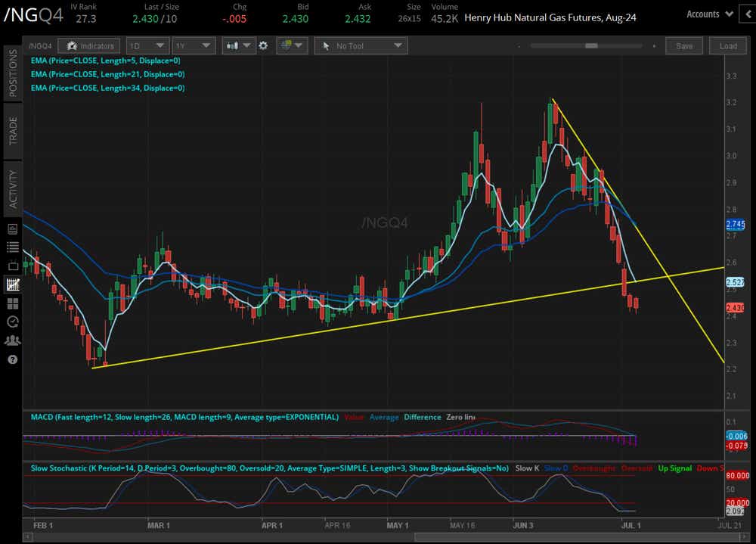
Task: Click the four-square grid sidebar icon
Action: [13, 303]
